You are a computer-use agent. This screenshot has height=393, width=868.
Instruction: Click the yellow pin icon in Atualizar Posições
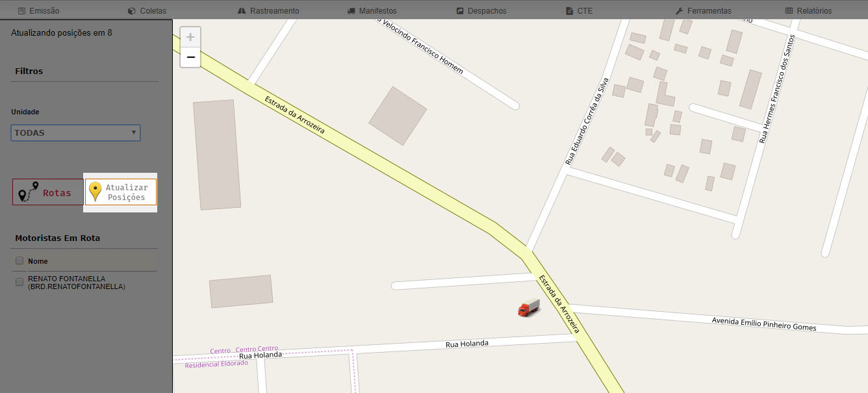point(96,192)
